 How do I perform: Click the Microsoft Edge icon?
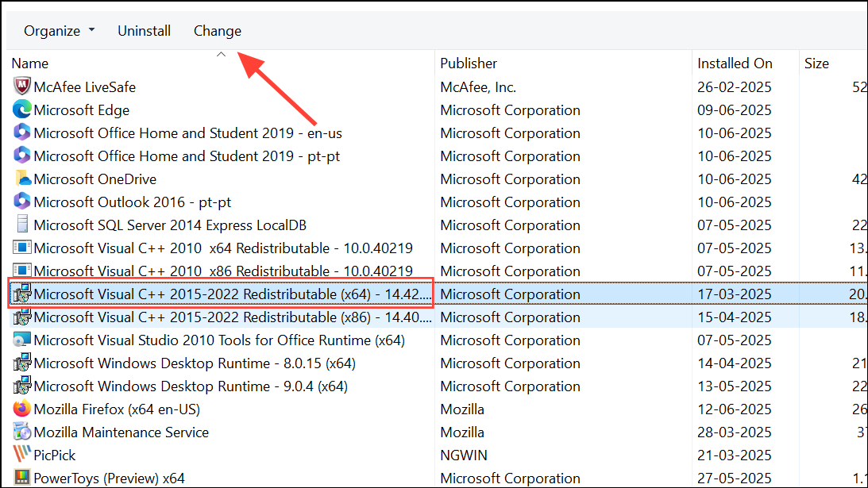[x=21, y=110]
